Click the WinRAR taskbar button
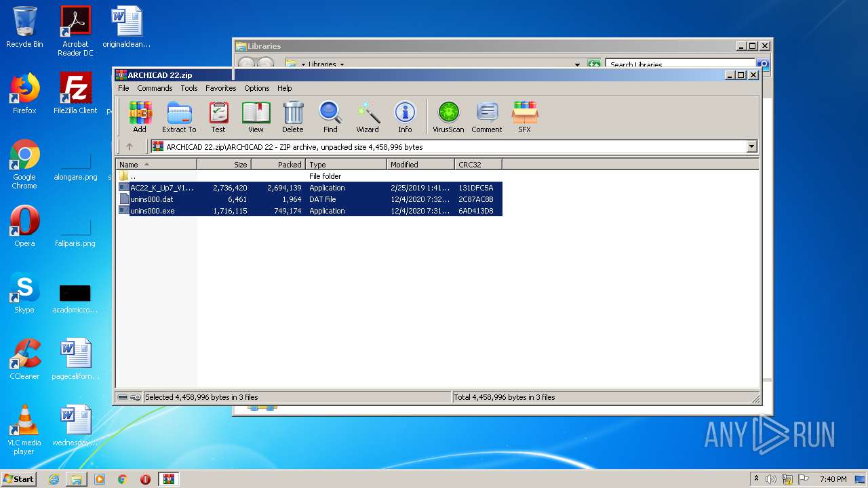 168,479
